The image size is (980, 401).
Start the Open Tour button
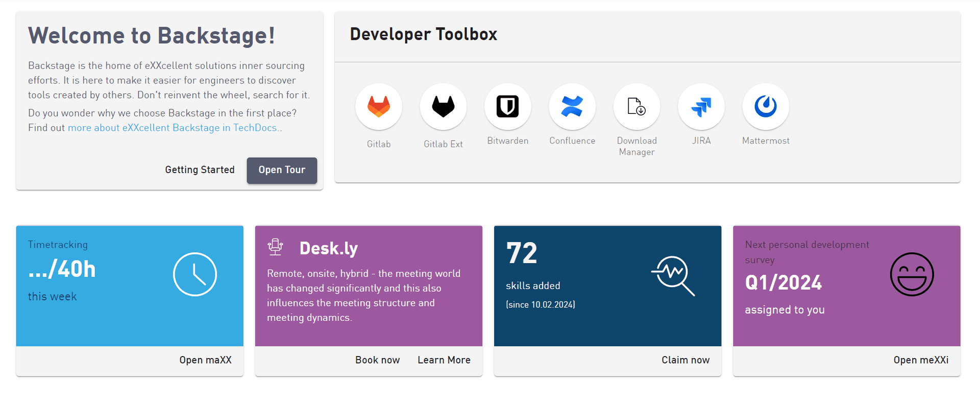[x=282, y=170]
